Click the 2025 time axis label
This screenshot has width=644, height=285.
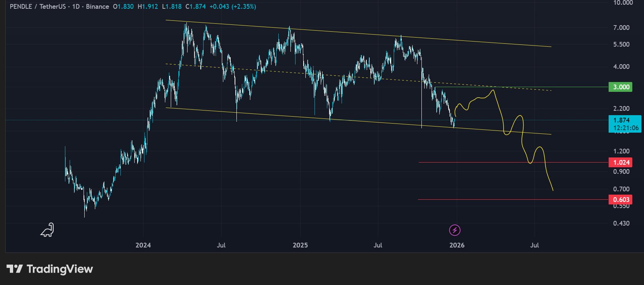[300, 245]
